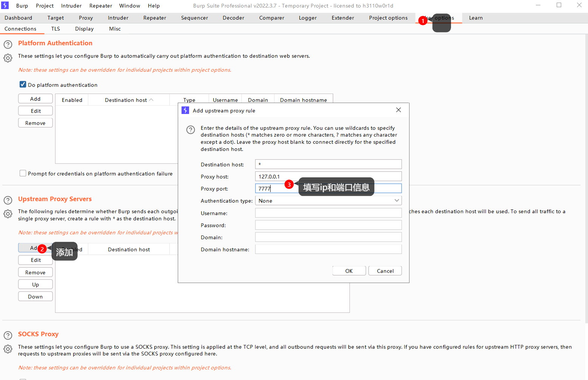The width and height of the screenshot is (588, 380).
Task: Click the Type column header
Action: click(x=189, y=100)
